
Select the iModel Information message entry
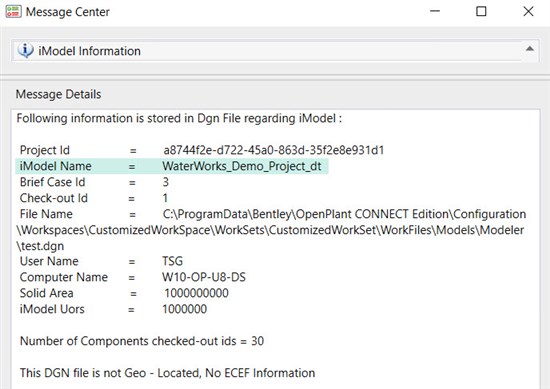coord(267,51)
